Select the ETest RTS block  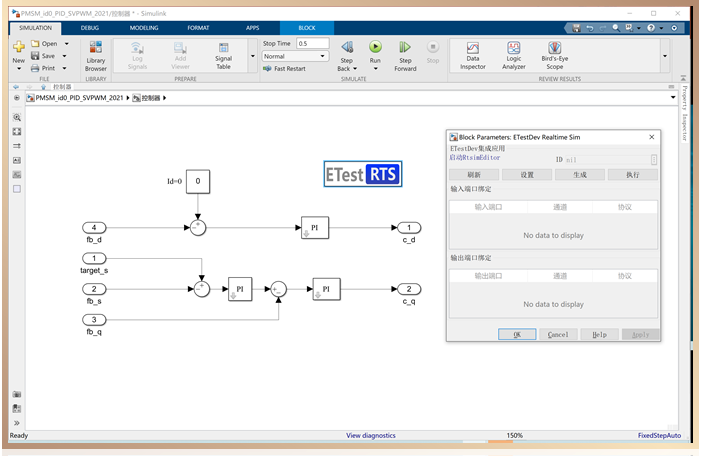click(363, 174)
